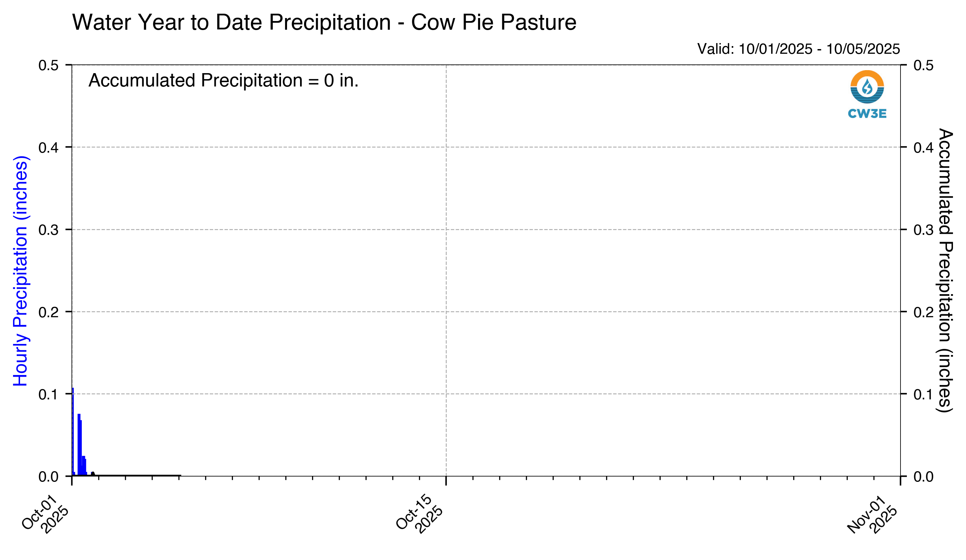Select the Accumulated Precipitation = 0 in. annotation

223,80
